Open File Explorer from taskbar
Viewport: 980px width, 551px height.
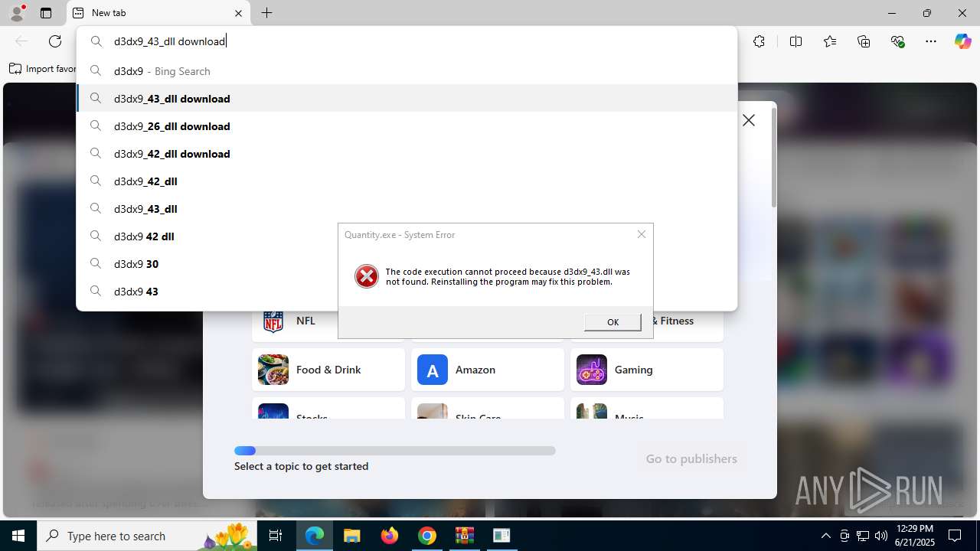(x=351, y=536)
